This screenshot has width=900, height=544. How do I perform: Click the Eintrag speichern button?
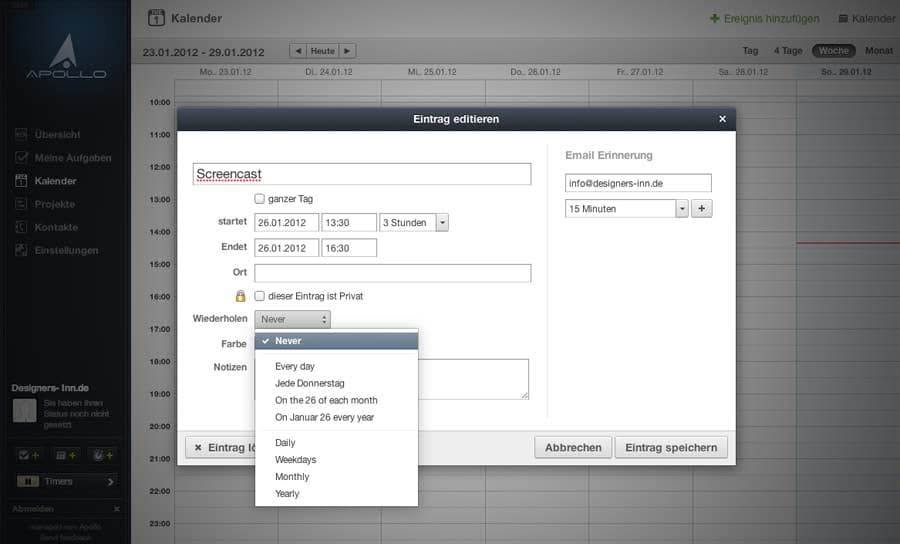[671, 448]
